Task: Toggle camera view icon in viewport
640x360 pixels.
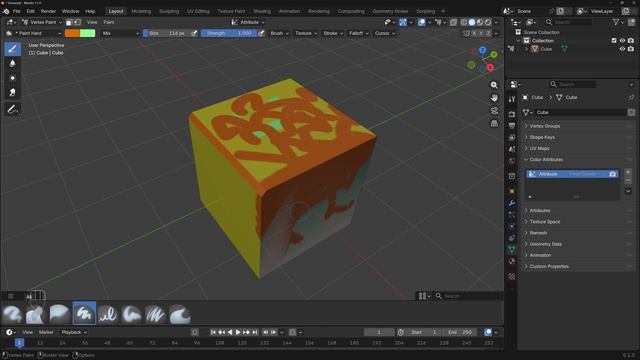Action: click(x=494, y=111)
